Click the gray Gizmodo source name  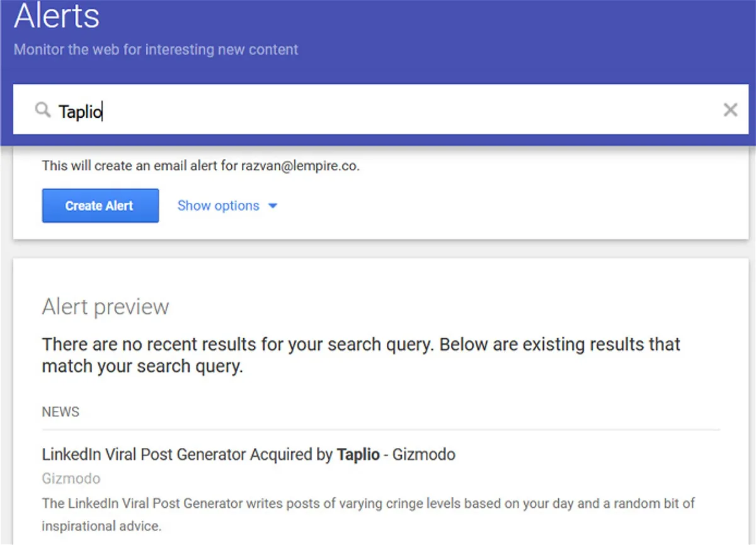71,479
